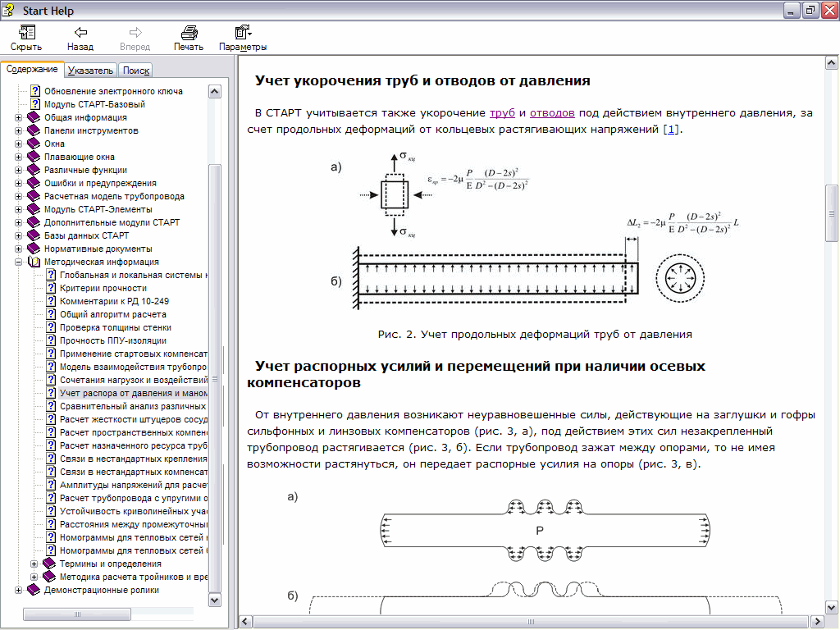This screenshot has height=630, width=840.
Task: Expand the Методика расчета тройников node
Action: (34, 577)
